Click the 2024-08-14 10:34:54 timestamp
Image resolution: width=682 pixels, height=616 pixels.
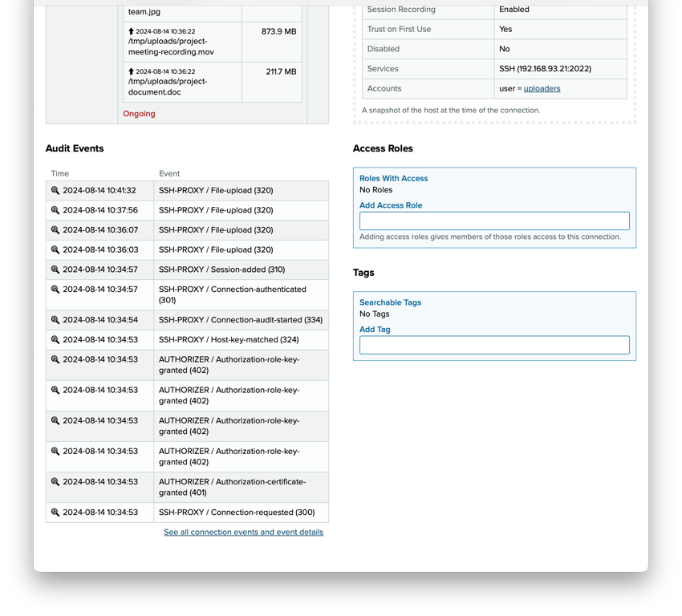coord(100,320)
